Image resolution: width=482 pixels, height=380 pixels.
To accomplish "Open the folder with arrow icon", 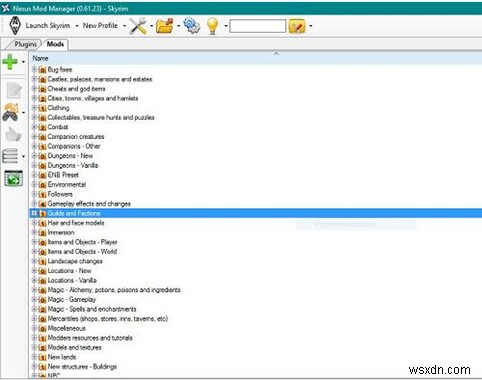I will point(165,26).
